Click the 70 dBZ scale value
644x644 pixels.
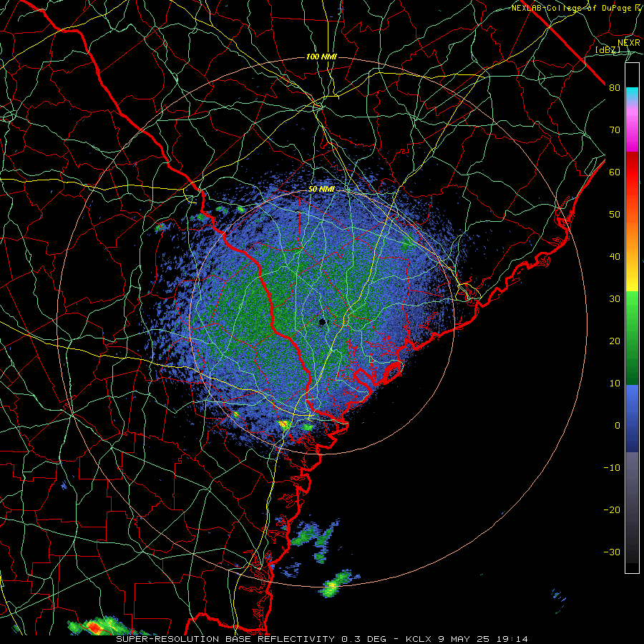[x=615, y=130]
